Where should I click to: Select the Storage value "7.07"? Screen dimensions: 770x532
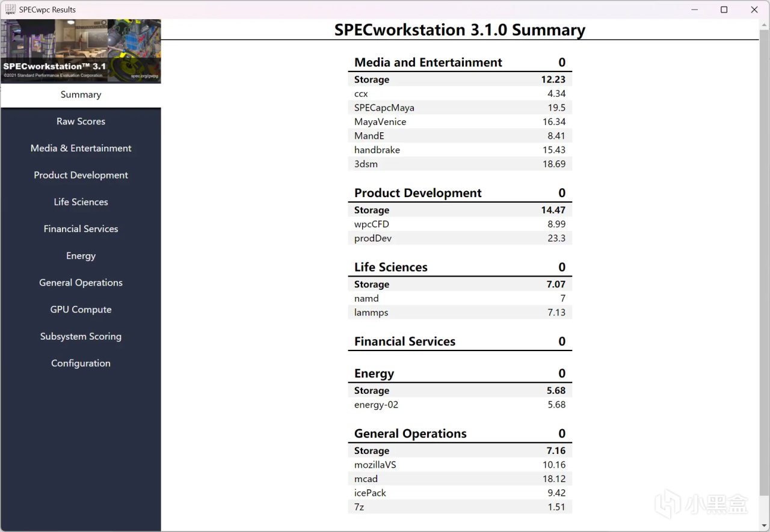click(x=556, y=284)
